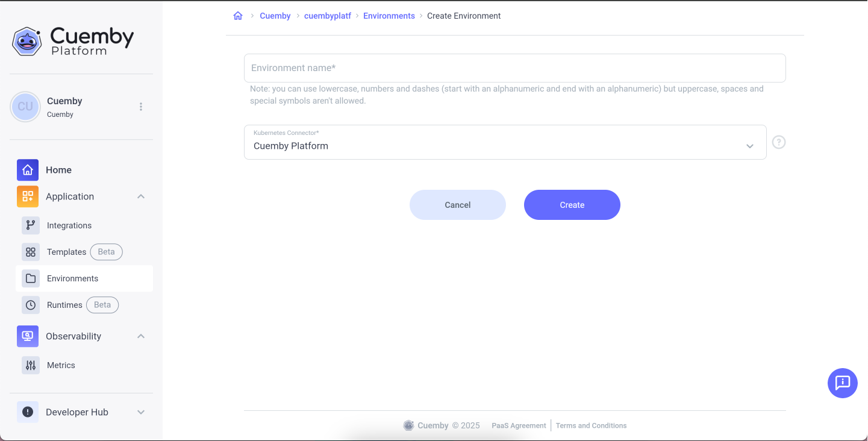Collapse the Observability section

[x=140, y=336]
